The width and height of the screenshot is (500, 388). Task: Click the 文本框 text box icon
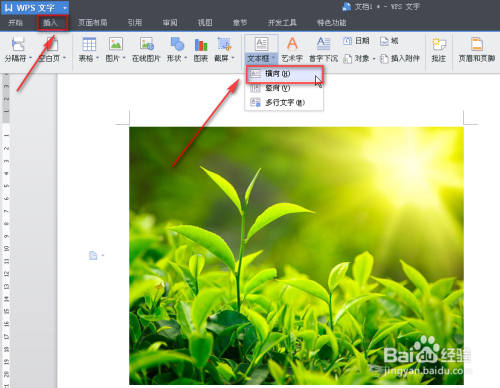point(261,44)
